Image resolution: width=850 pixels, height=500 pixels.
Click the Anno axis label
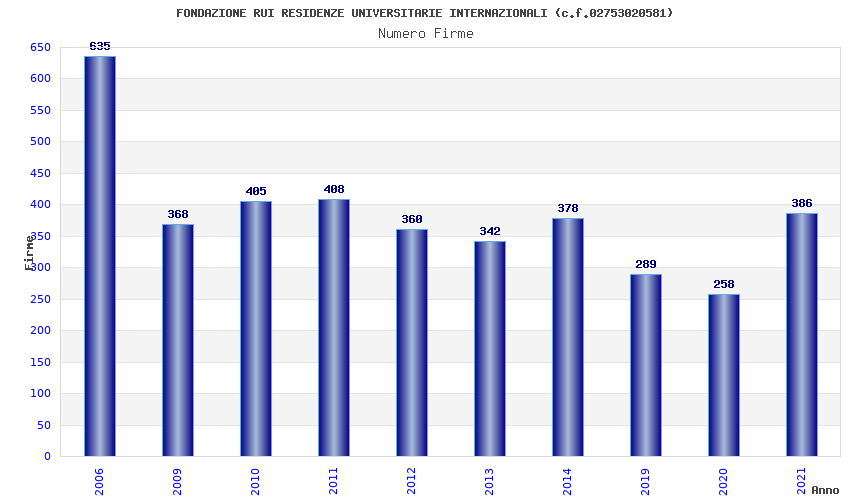coord(825,490)
